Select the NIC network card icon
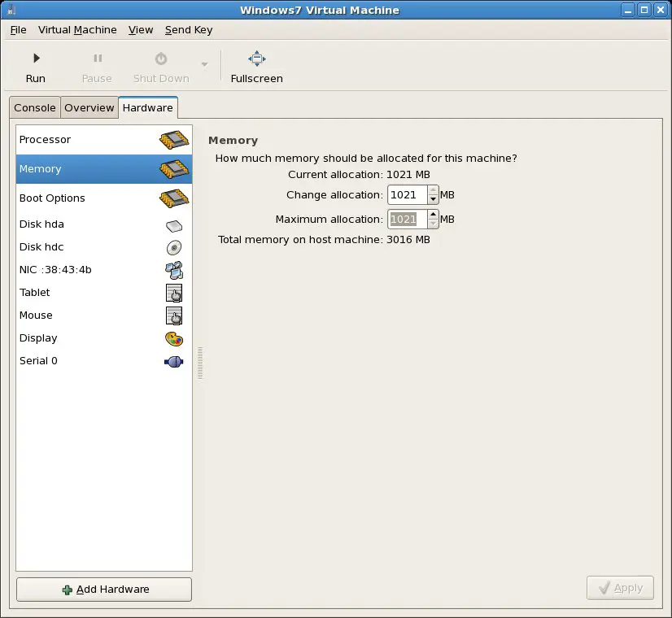The height and width of the screenshot is (618, 672). coord(174,270)
